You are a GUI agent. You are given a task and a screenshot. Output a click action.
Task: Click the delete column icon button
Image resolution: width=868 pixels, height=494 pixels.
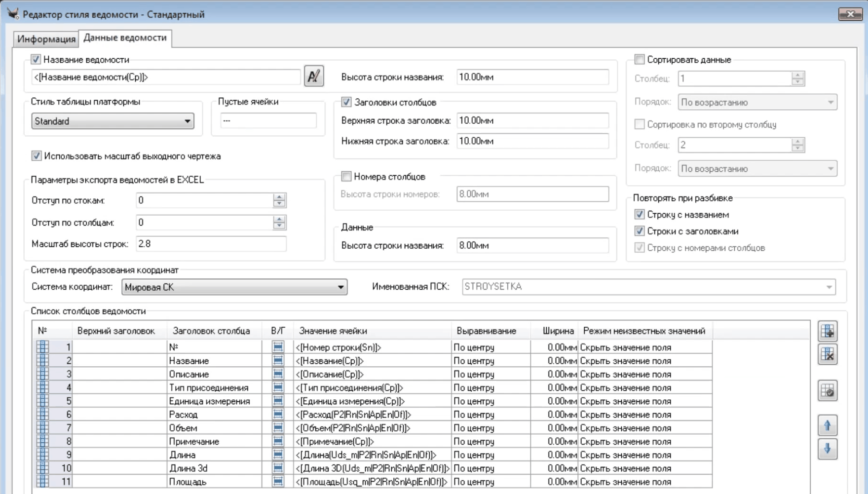click(828, 354)
